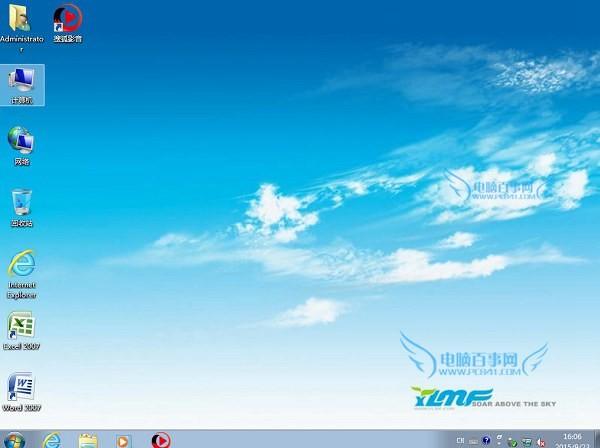Viewport: 600px width, 448px height.
Task: Open the Windows Start menu orb
Action: pos(15,440)
